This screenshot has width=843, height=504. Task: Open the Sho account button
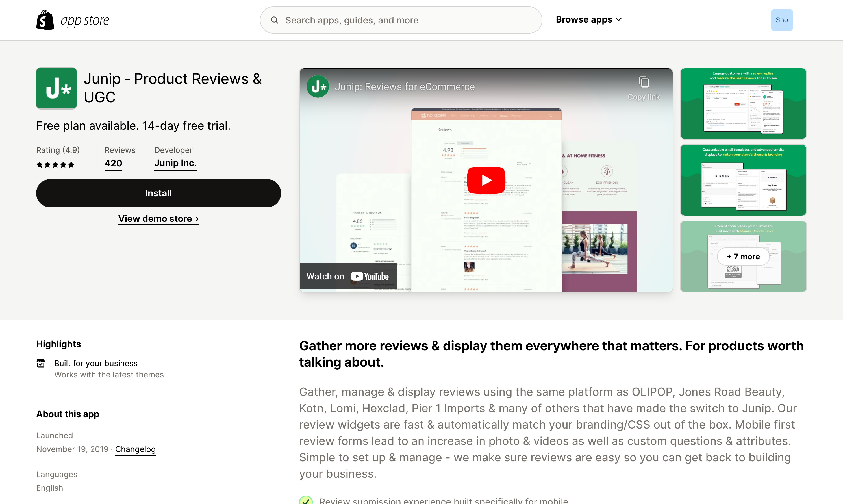point(781,20)
